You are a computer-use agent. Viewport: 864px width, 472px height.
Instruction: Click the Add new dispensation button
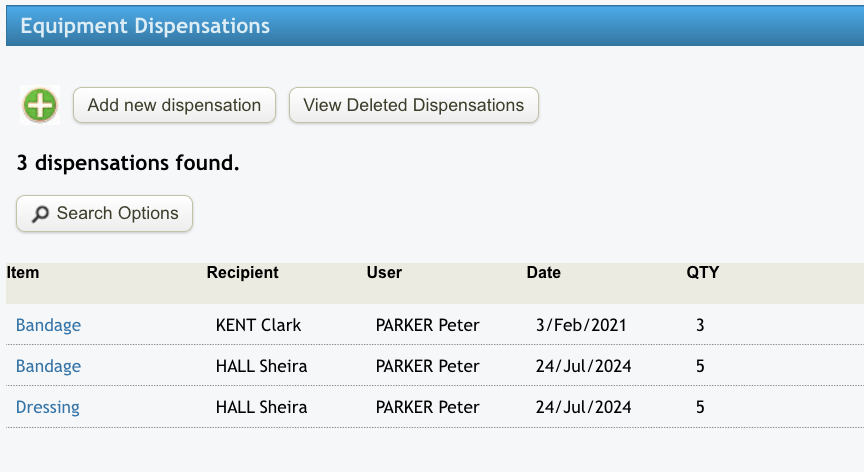tap(174, 105)
